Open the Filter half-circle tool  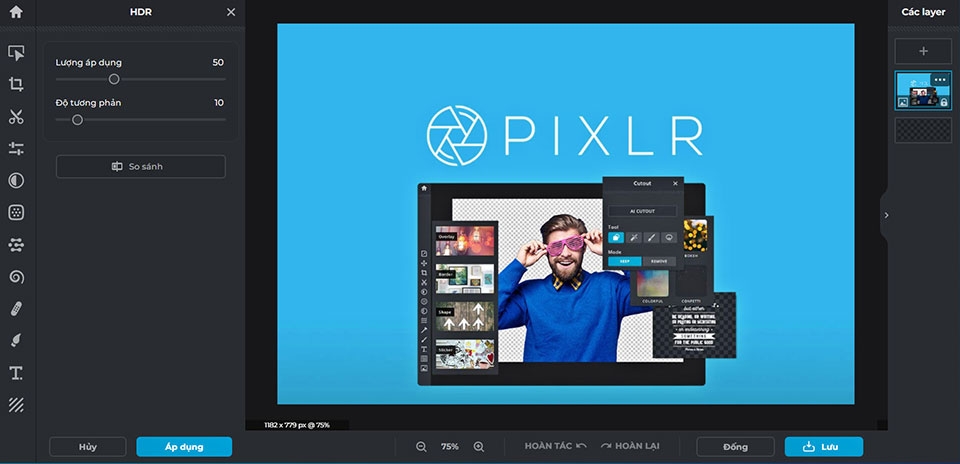click(16, 181)
